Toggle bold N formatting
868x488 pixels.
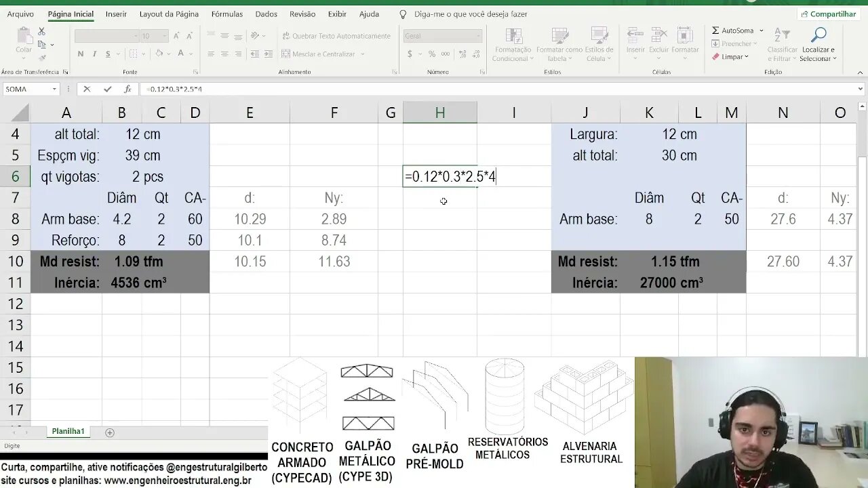[81, 54]
